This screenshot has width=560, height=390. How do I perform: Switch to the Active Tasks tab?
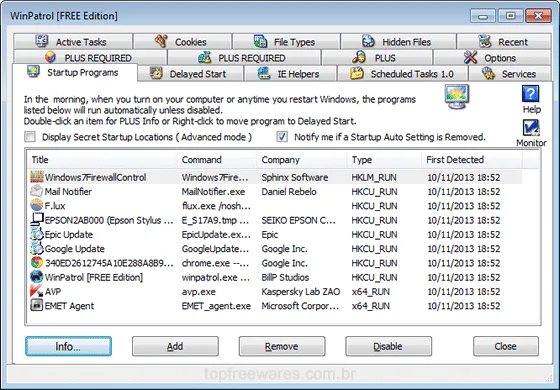(x=74, y=41)
